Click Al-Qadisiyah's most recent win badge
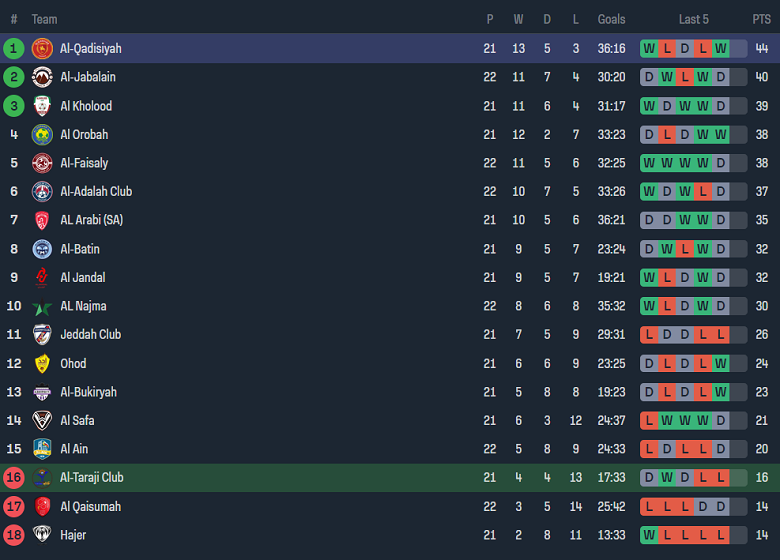Viewport: 780px width, 560px height. (x=720, y=48)
